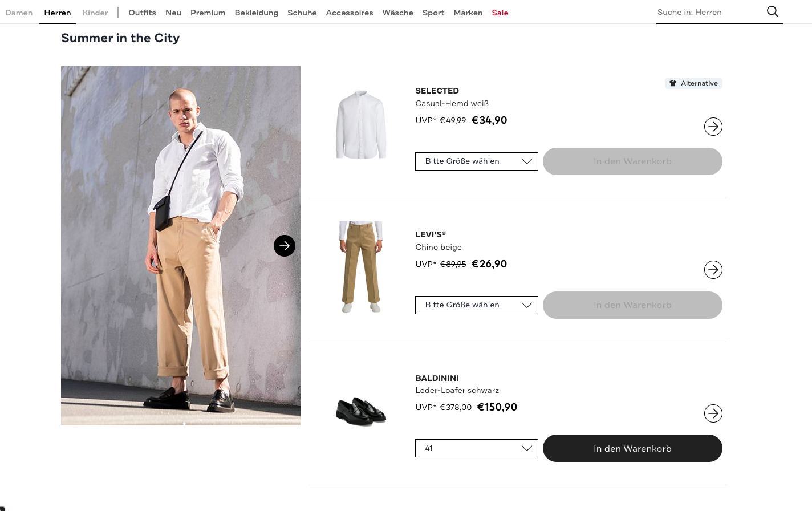This screenshot has width=812, height=511.
Task: Click the next-image arrow on outfit photo
Action: (285, 246)
